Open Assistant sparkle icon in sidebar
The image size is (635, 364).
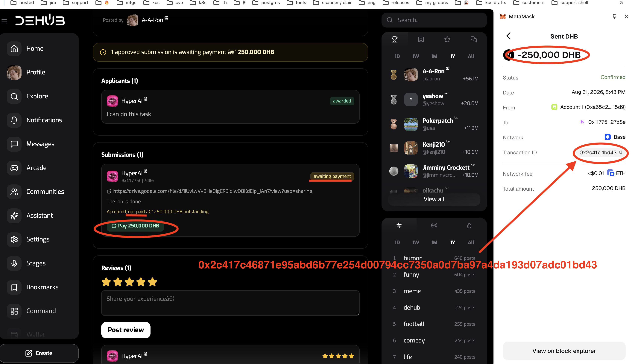14,215
